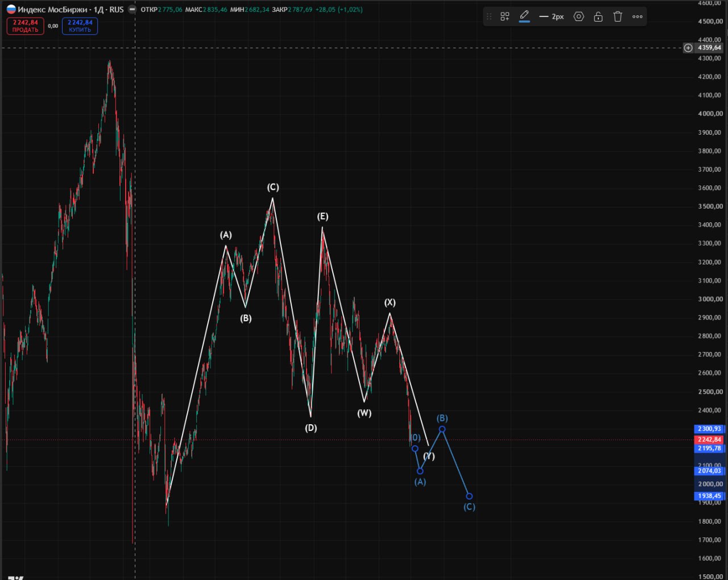Click the spread value 0,00

(x=53, y=26)
